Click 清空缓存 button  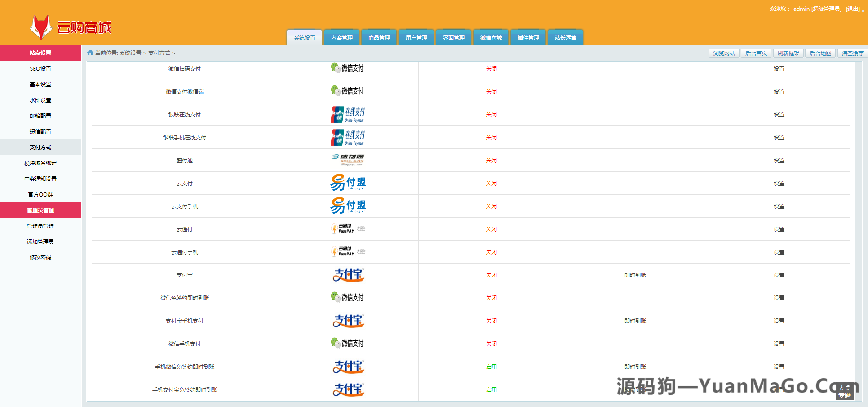coord(852,54)
